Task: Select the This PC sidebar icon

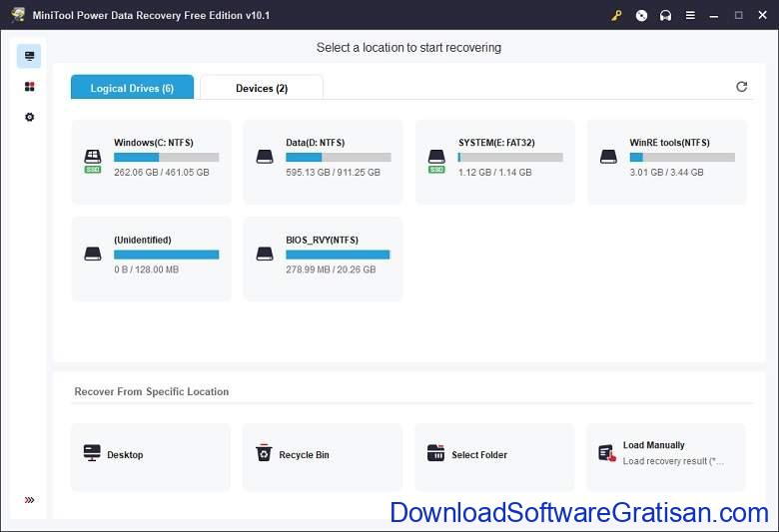Action: pyautogui.click(x=29, y=56)
